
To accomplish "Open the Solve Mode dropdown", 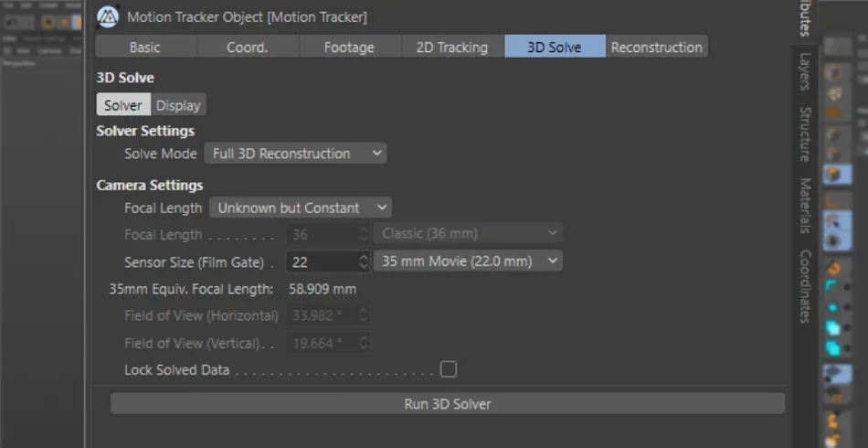I will (x=296, y=154).
